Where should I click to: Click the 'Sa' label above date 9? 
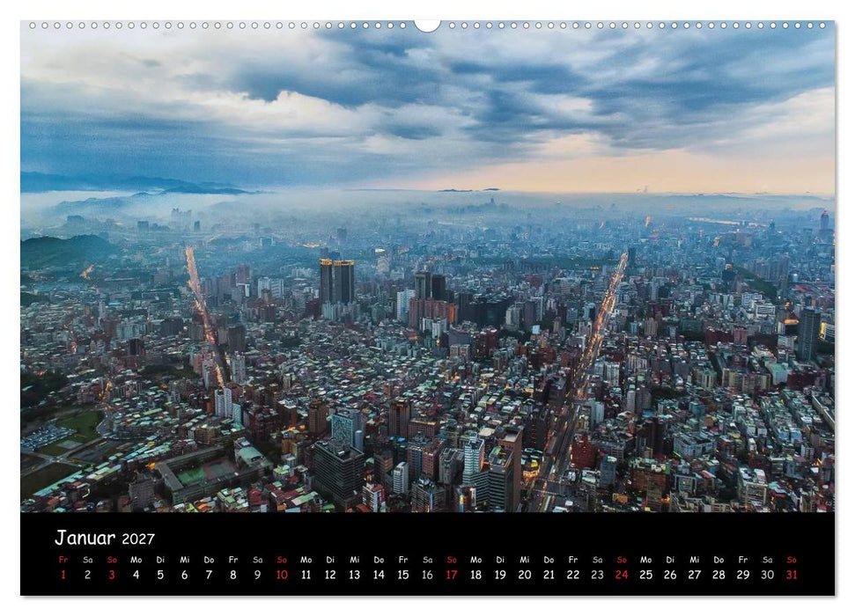pyautogui.click(x=257, y=560)
